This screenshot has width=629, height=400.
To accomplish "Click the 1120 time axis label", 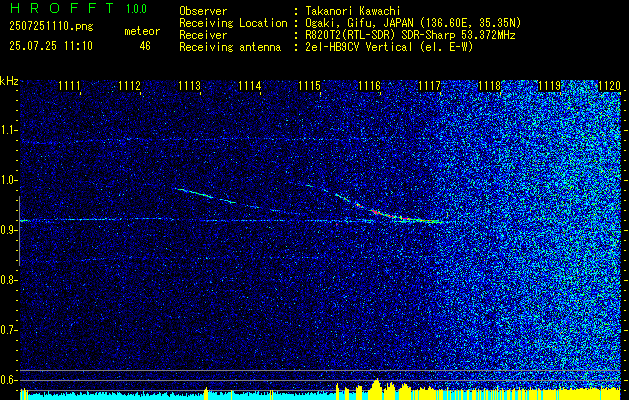I will tap(609, 86).
